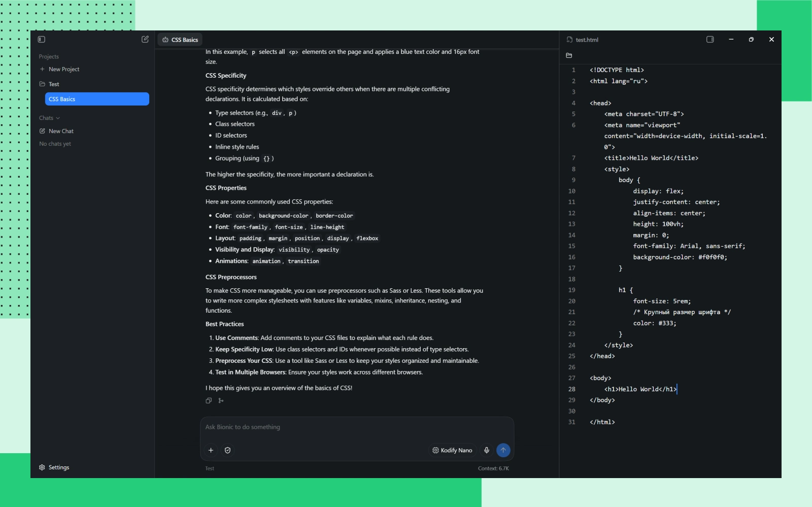This screenshot has height=507, width=812.
Task: Click the microphone voice input icon
Action: point(487,450)
